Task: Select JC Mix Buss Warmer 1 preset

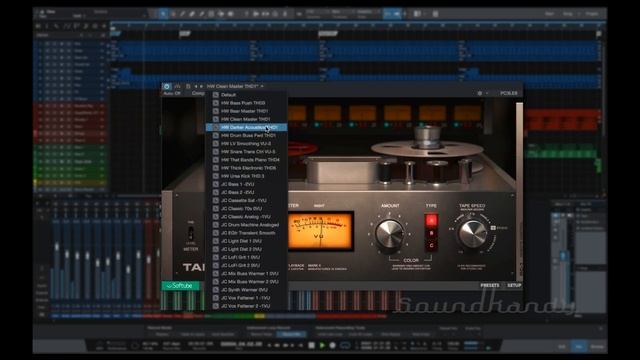Action: (247, 273)
